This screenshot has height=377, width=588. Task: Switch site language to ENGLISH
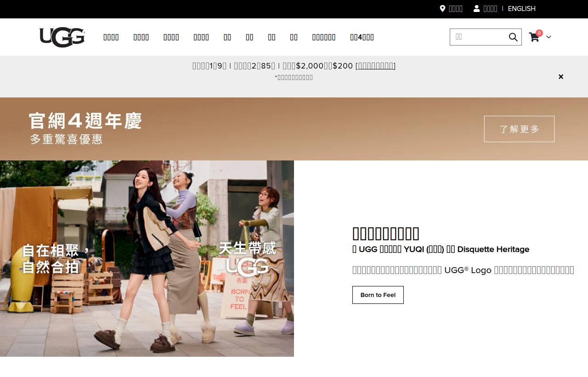[x=521, y=9]
